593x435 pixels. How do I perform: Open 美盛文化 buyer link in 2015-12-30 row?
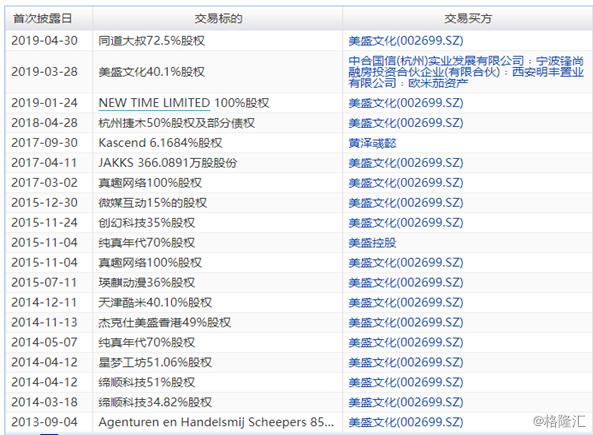coord(405,203)
